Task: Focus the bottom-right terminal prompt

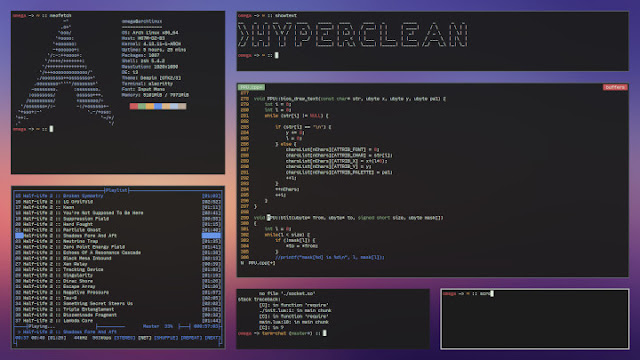Action: [x=468, y=293]
